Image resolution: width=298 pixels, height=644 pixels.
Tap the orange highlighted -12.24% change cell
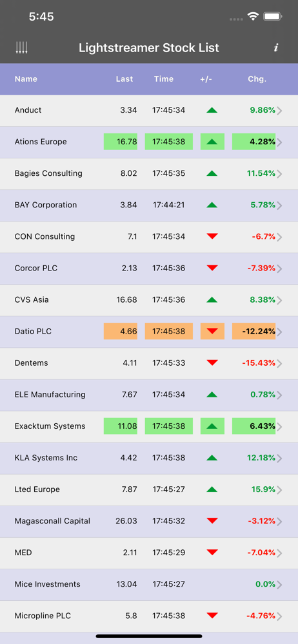(254, 331)
